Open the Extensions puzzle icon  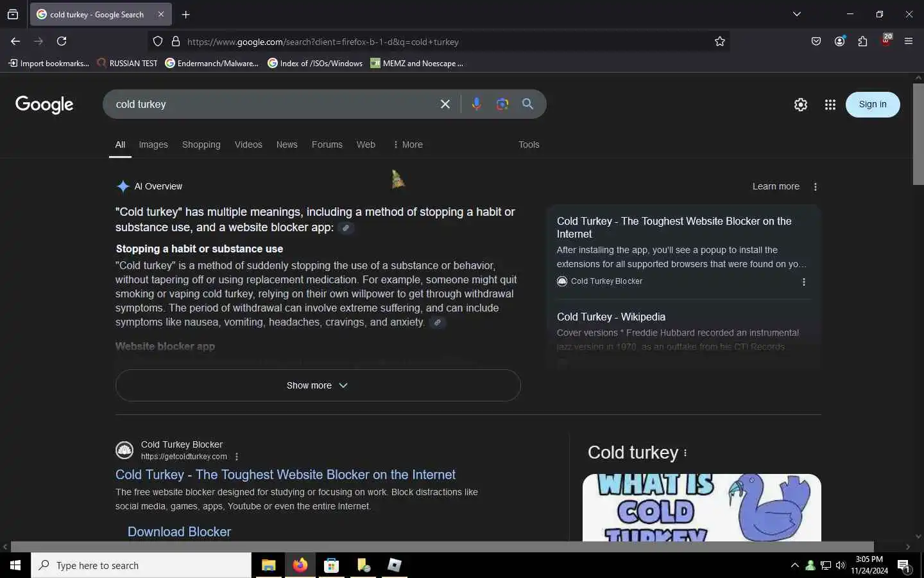tap(862, 41)
